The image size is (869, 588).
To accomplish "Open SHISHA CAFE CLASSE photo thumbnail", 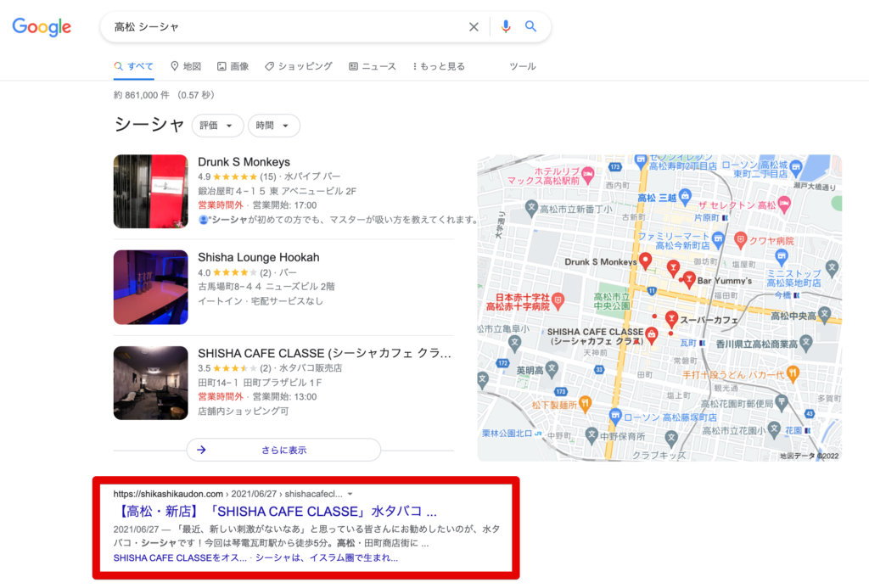I will [151, 383].
